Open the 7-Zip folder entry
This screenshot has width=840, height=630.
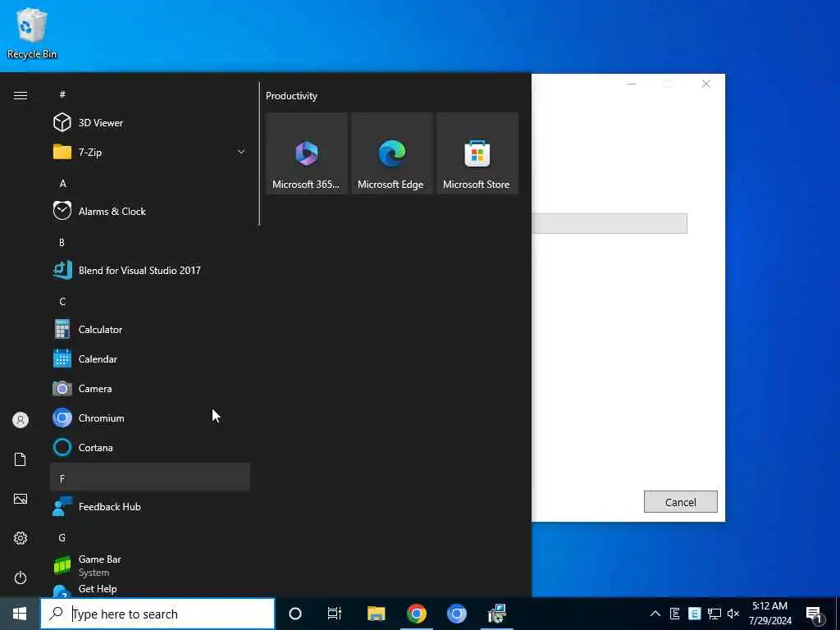point(150,152)
